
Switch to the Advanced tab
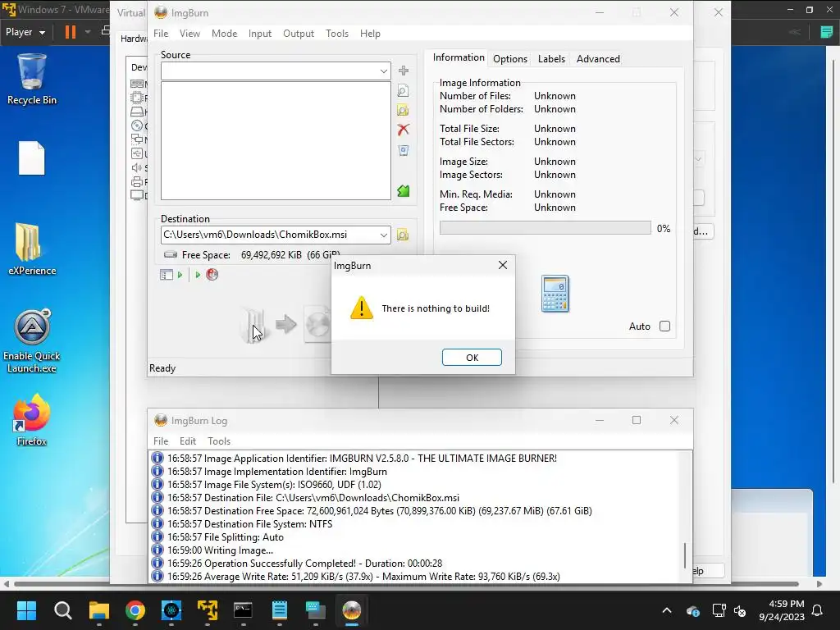[x=598, y=59]
